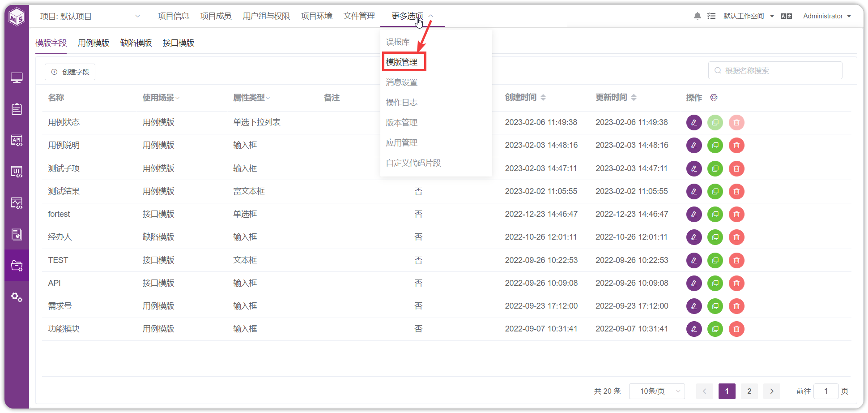Switch to the 模版字段 tab

click(51, 43)
